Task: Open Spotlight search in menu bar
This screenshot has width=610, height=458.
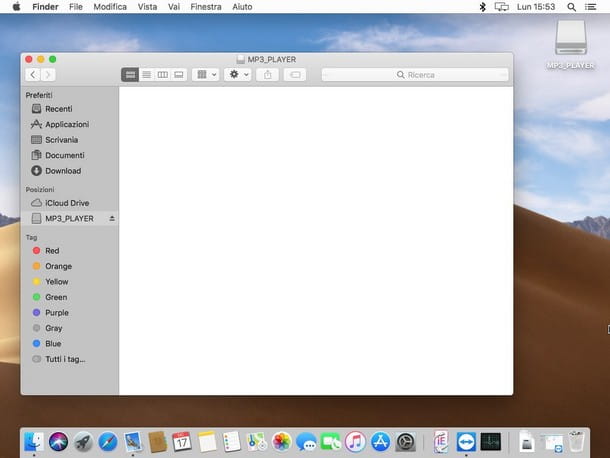Action: point(571,7)
